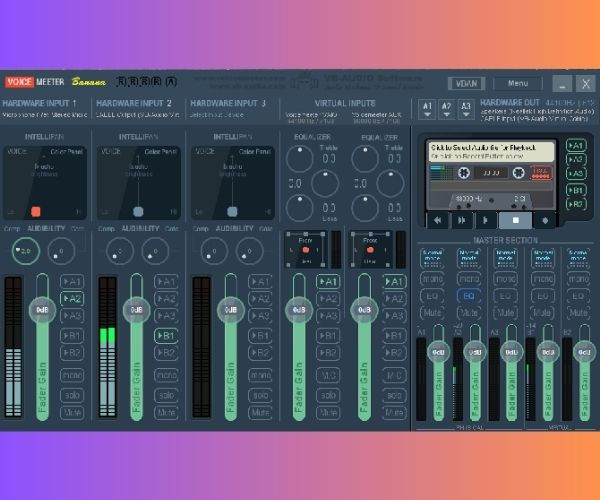This screenshot has width=600, height=500.
Task: Toggle the cassette A3 output button
Action: pos(576,174)
